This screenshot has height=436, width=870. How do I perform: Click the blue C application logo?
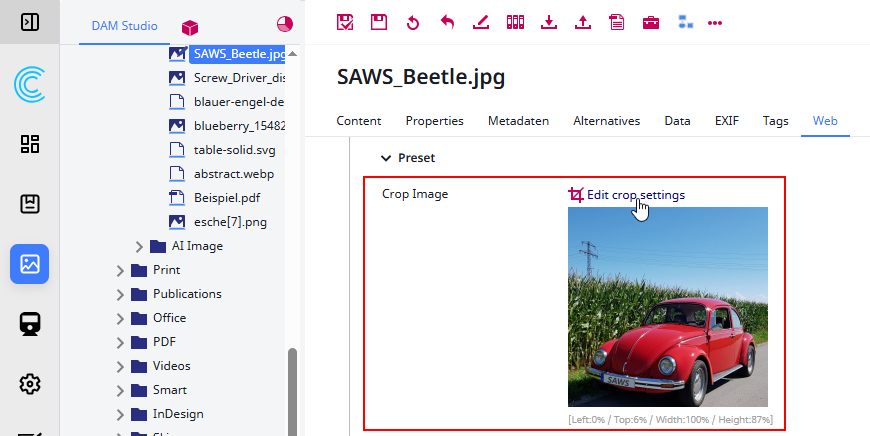click(x=29, y=84)
